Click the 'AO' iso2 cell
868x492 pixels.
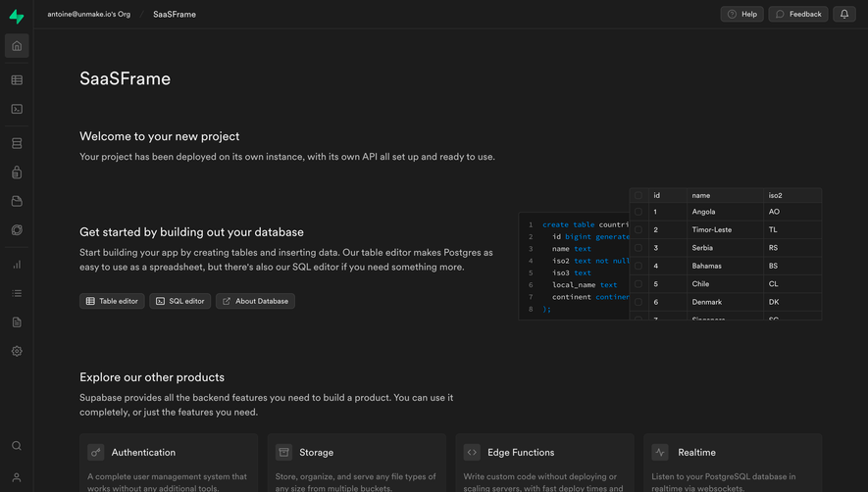tap(792, 212)
